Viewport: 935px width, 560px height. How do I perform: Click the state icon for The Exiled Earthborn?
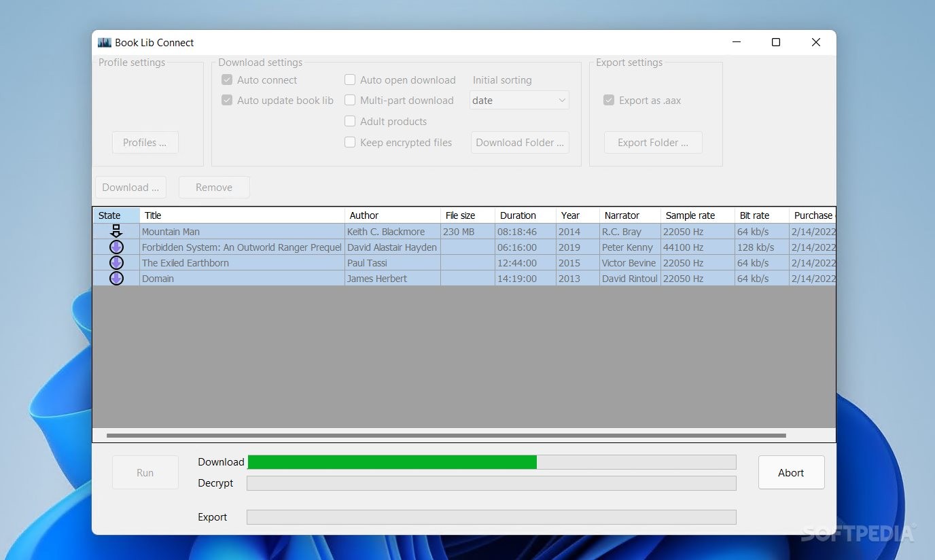point(116,262)
